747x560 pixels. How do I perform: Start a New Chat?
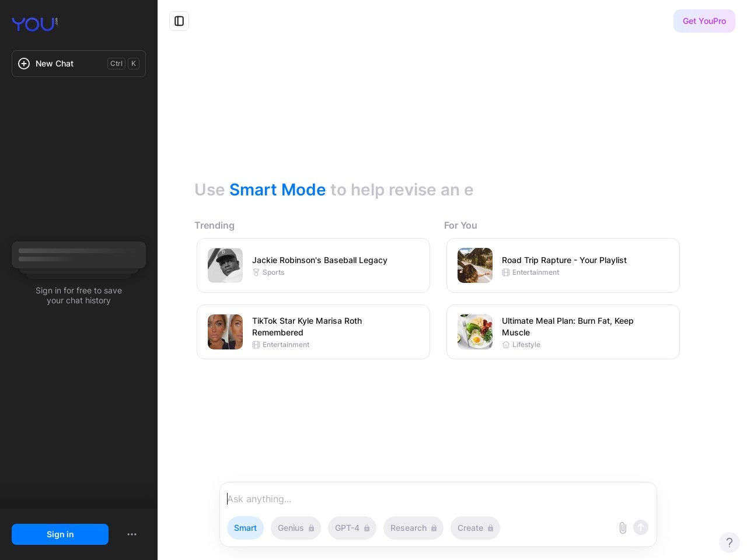pyautogui.click(x=79, y=64)
